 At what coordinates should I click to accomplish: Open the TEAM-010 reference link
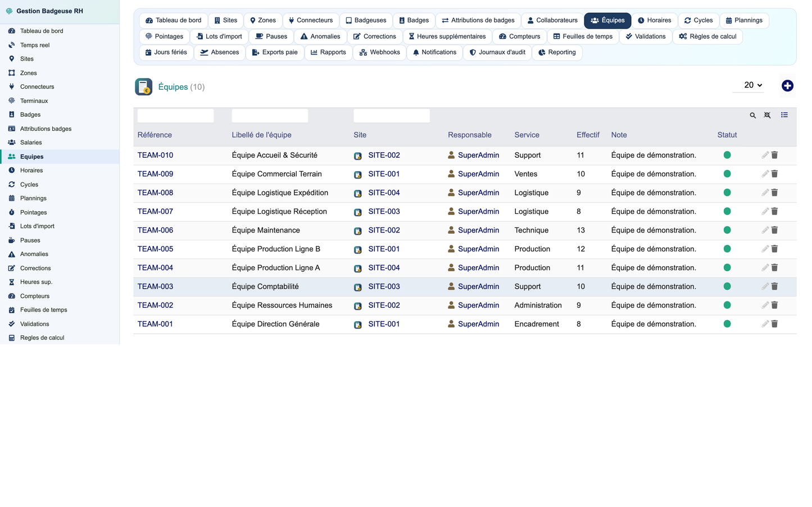(155, 156)
